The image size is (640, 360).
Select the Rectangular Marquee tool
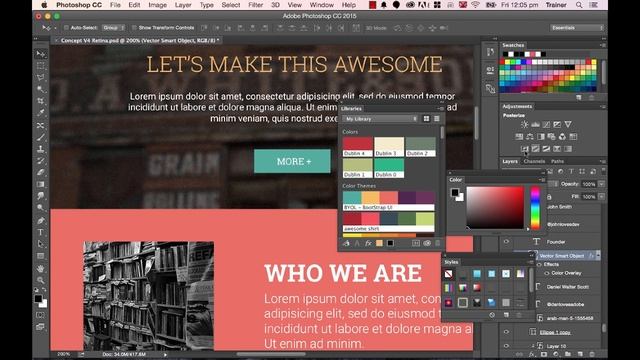40,66
